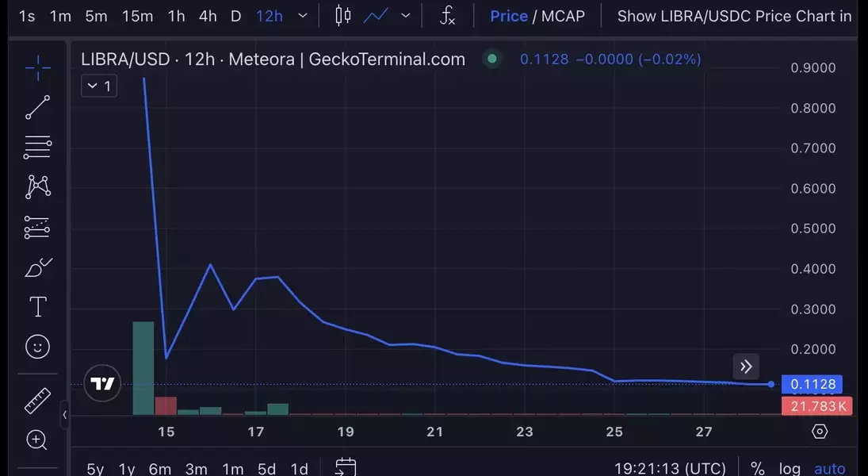Set bottom date range to 1m
The height and width of the screenshot is (476, 868).
click(x=233, y=470)
